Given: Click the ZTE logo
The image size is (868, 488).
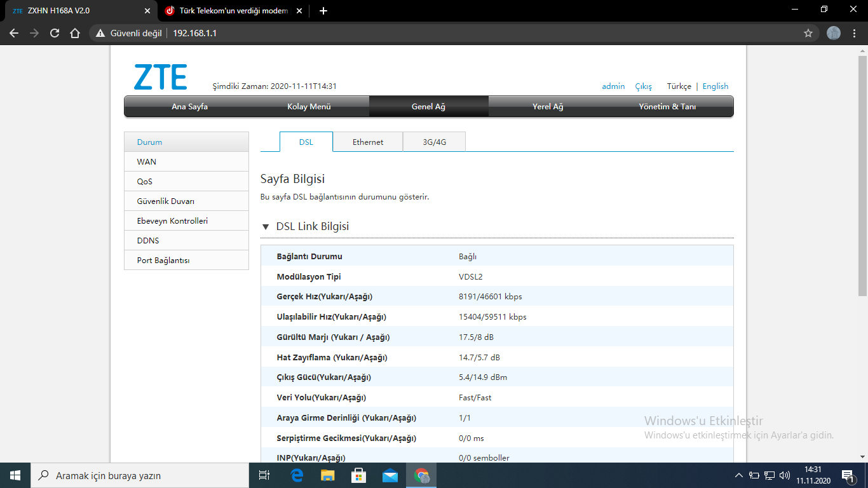Looking at the screenshot, I should click(161, 77).
